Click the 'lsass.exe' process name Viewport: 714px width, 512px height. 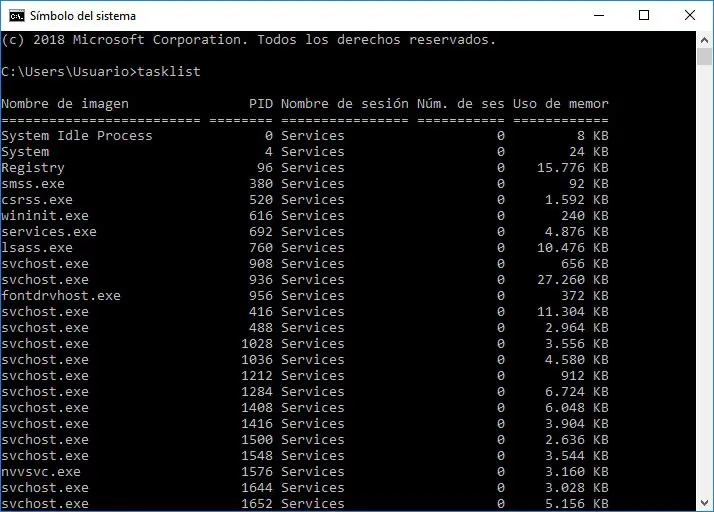coord(37,248)
